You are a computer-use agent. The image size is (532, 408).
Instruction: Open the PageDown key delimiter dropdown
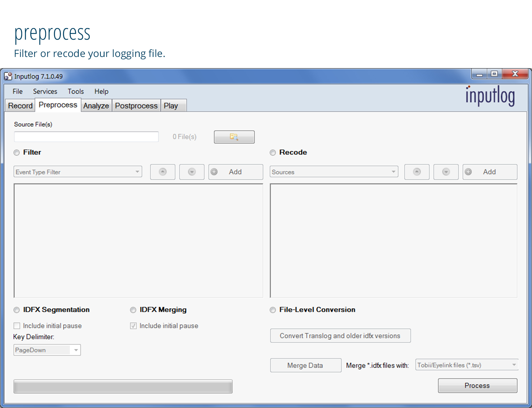click(47, 350)
